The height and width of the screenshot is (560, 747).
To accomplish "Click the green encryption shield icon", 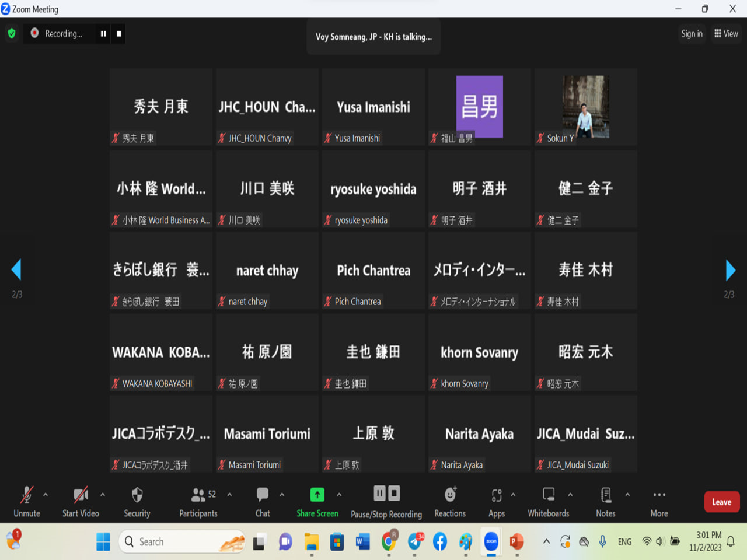I will 12,34.
